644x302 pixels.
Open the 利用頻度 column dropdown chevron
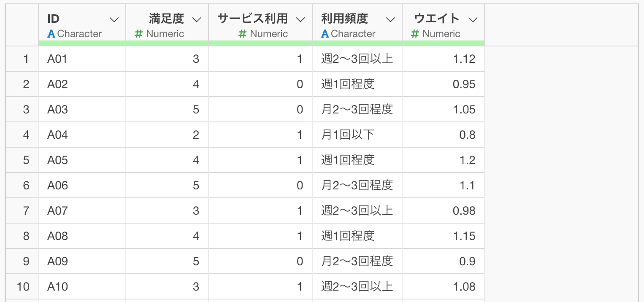coord(391,19)
